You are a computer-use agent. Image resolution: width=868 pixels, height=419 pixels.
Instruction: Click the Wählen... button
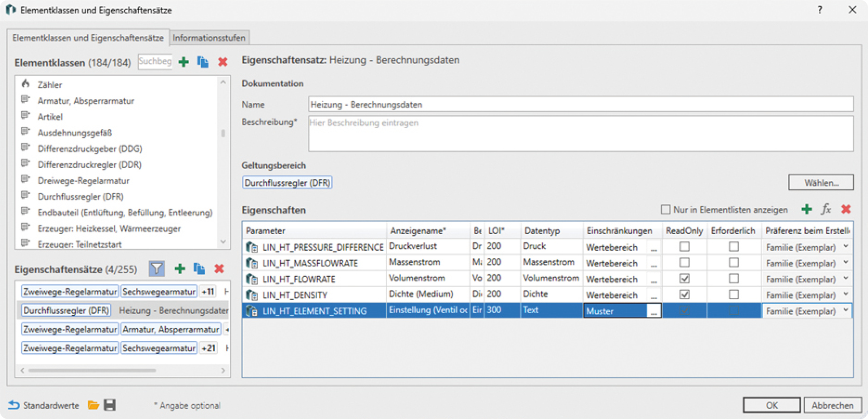pyautogui.click(x=820, y=183)
